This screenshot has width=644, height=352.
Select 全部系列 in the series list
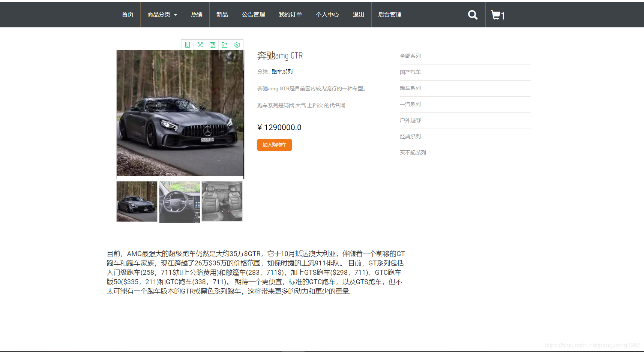click(x=410, y=56)
